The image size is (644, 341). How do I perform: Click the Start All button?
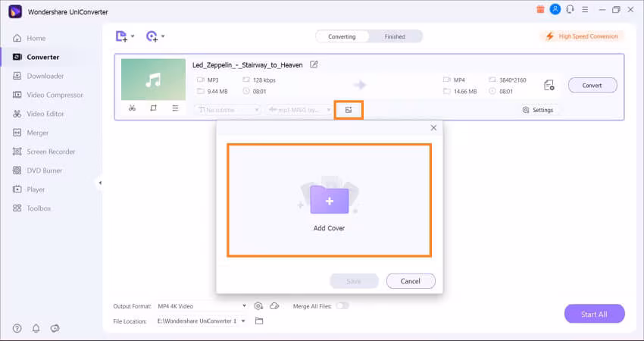click(x=594, y=314)
